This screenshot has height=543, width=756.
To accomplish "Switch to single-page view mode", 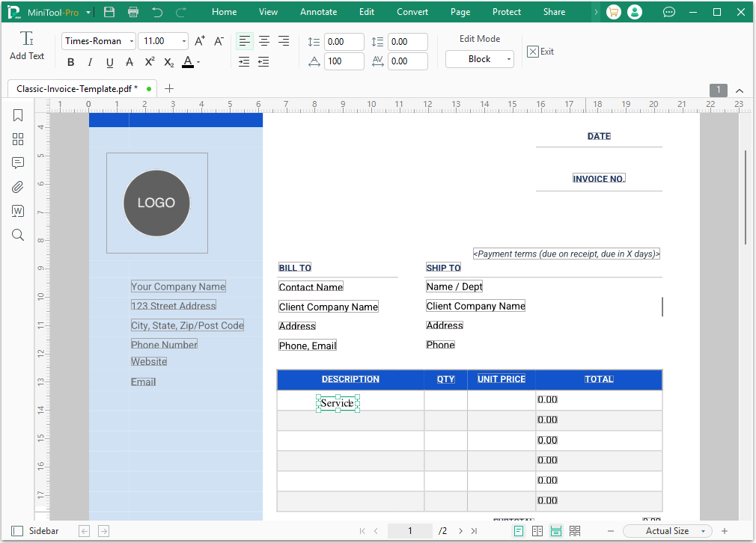I will coord(519,530).
